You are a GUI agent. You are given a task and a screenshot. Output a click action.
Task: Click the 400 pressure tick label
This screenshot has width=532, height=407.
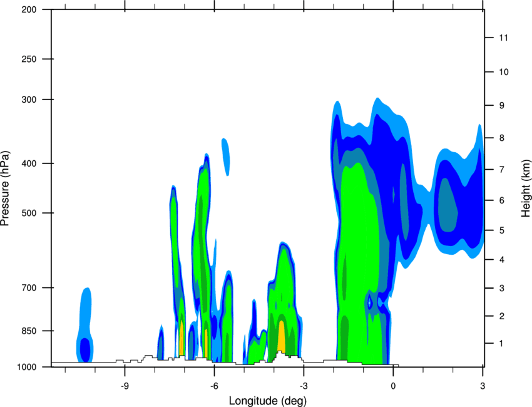(29, 163)
